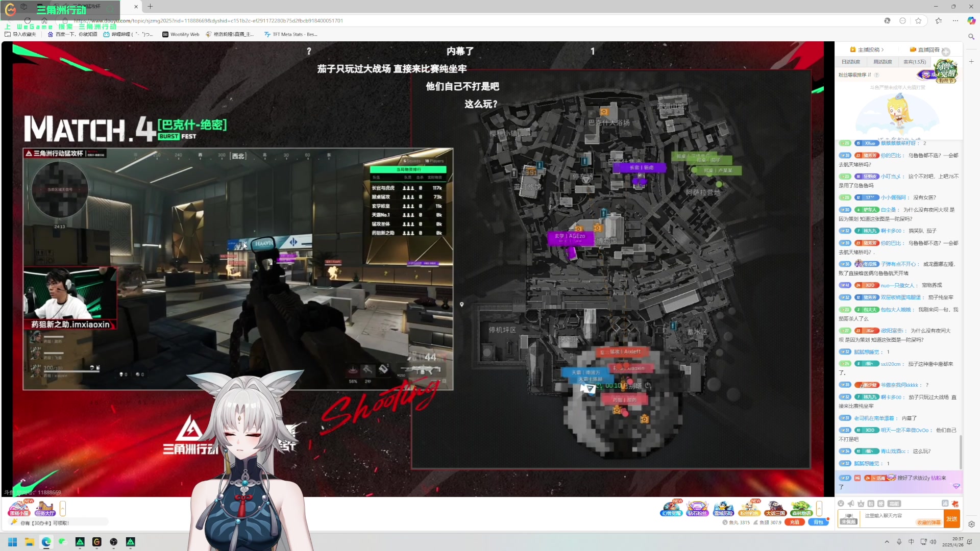
Task: Click the sidebar search magnifier icon
Action: coord(971,37)
